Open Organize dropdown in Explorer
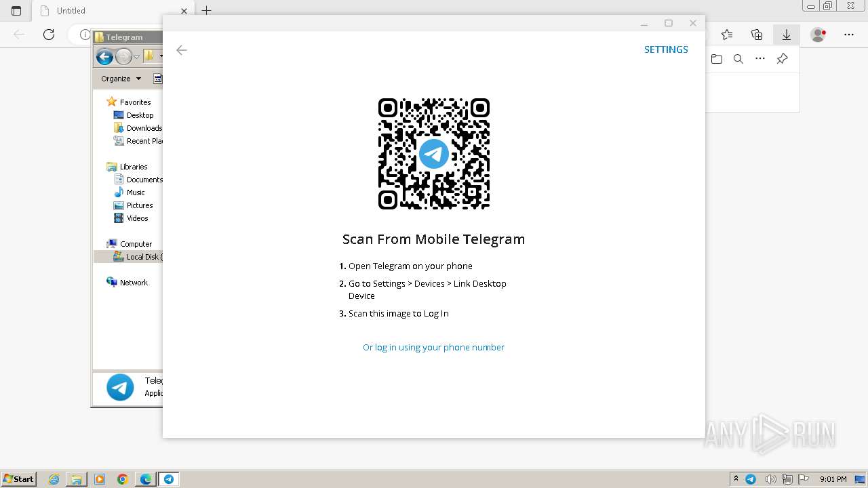Image resolution: width=868 pixels, height=488 pixels. (x=121, y=79)
